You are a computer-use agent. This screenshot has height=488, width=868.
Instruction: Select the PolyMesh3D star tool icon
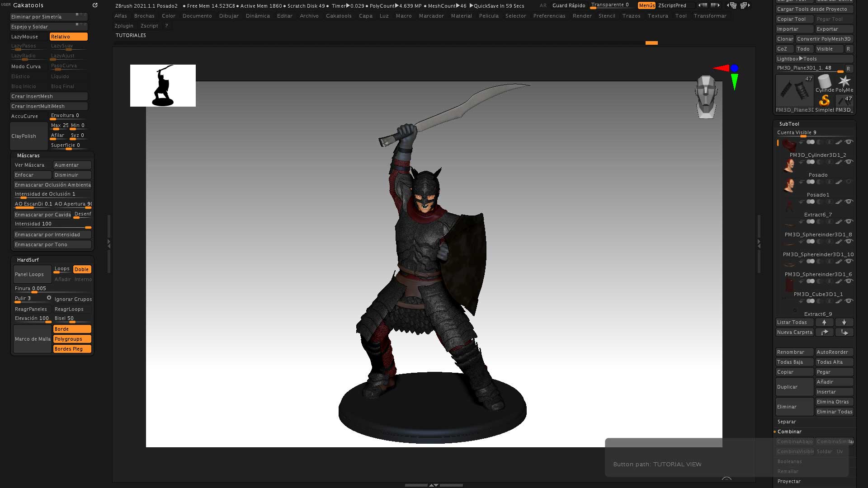click(844, 84)
